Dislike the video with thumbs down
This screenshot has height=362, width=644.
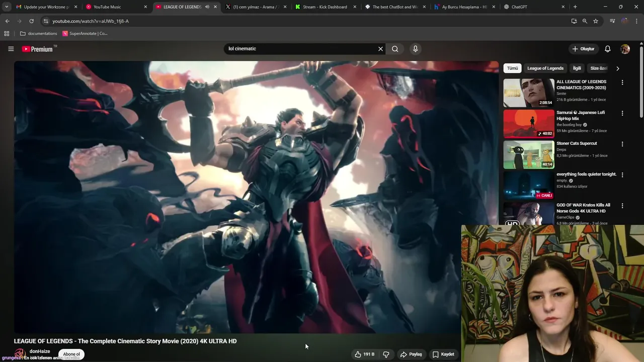click(386, 354)
